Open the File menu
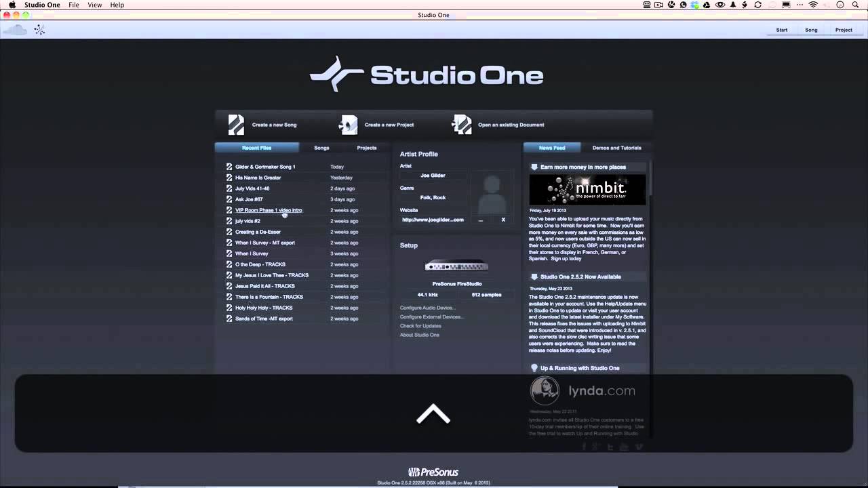Screen dimensions: 868x488 [74, 5]
